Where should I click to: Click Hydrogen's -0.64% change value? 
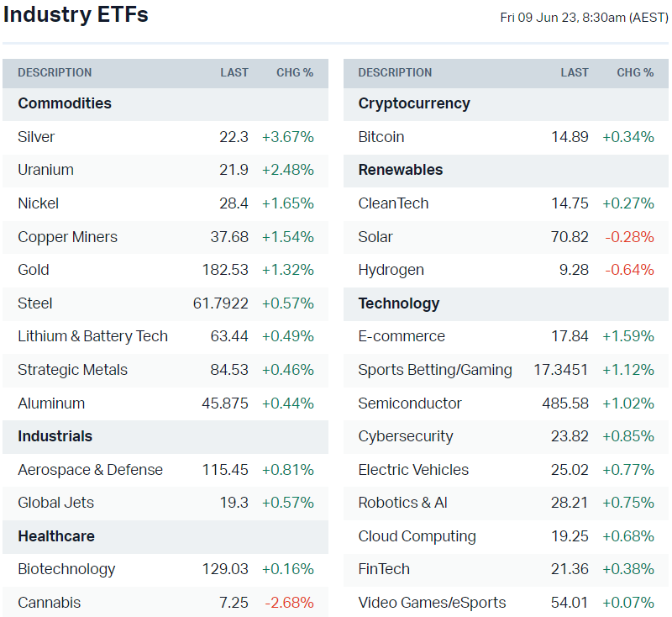(629, 270)
